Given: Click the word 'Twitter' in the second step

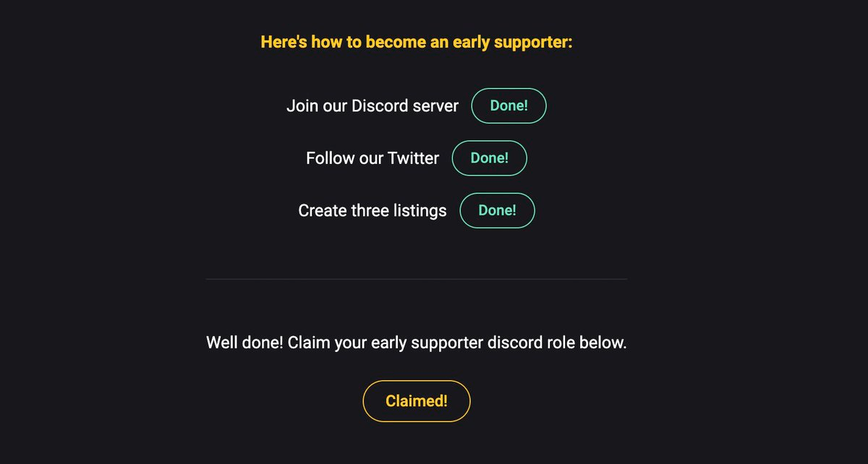Looking at the screenshot, I should [x=413, y=158].
